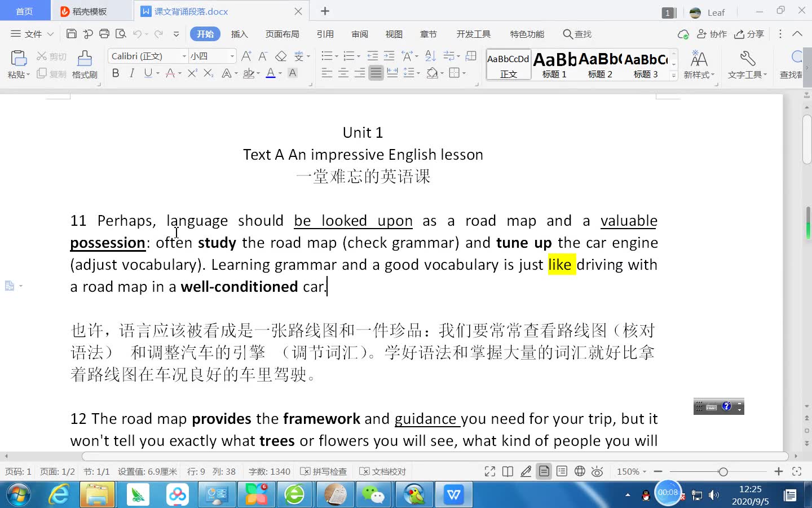Click the 查找 search button

pyautogui.click(x=577, y=34)
